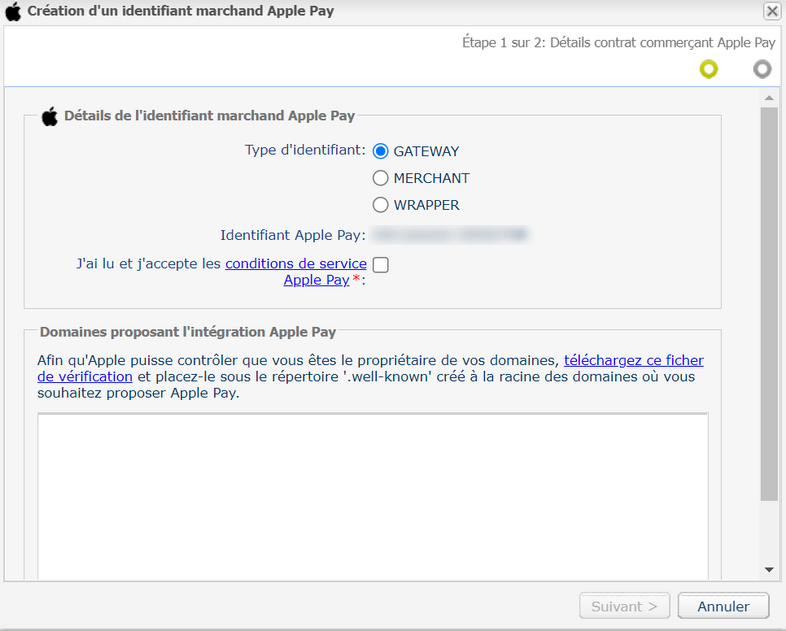Click the grey step 2 indicator circle
The height and width of the screenshot is (631, 786).
[x=762, y=69]
